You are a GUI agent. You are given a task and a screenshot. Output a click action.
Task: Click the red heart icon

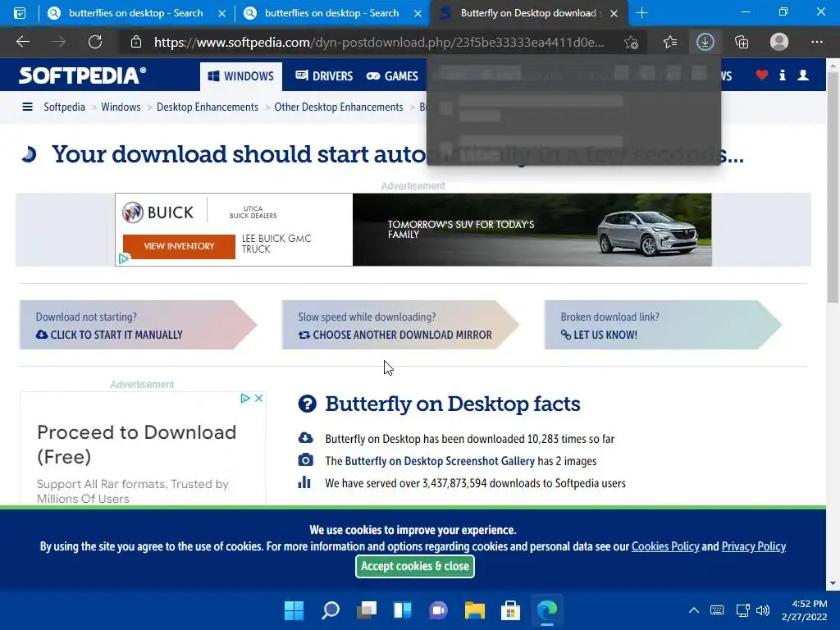[x=762, y=75]
